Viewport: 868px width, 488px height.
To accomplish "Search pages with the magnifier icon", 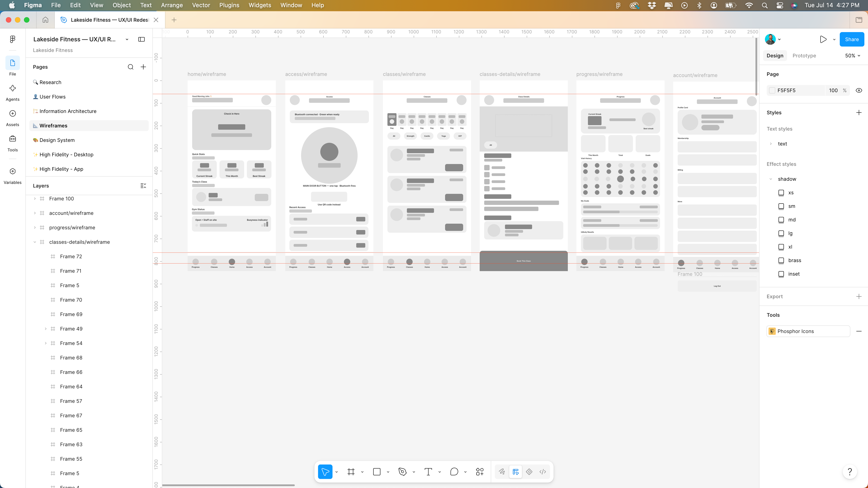I will 130,67.
